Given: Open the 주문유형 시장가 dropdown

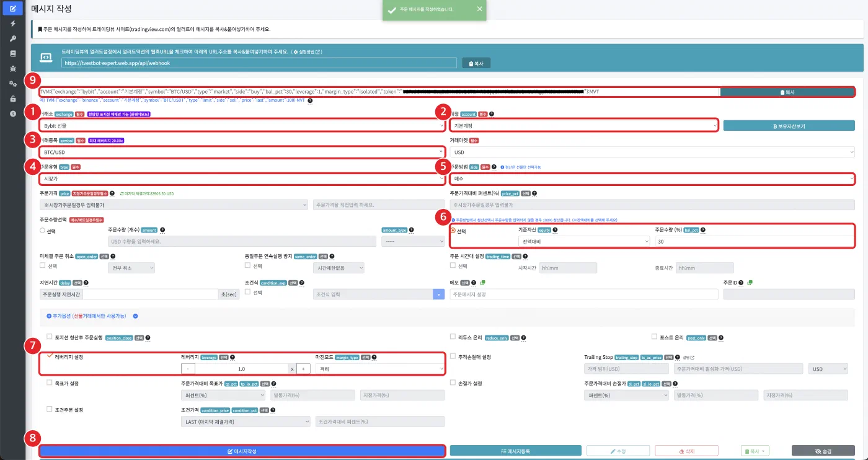Looking at the screenshot, I should coord(242,179).
